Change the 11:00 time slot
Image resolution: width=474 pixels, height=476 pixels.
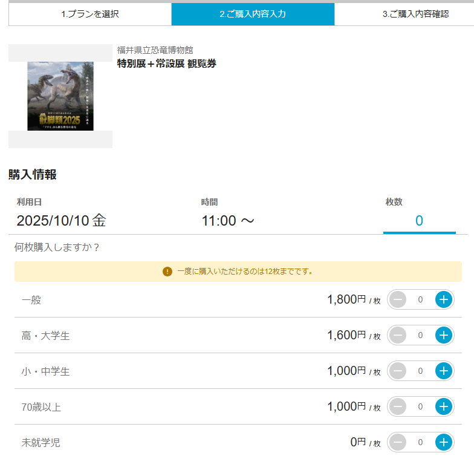(x=228, y=221)
